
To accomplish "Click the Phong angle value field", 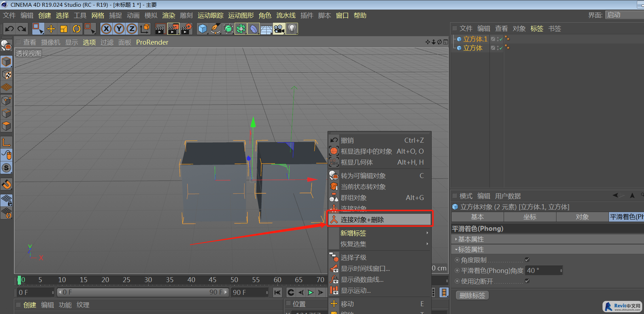I will click(x=542, y=270).
